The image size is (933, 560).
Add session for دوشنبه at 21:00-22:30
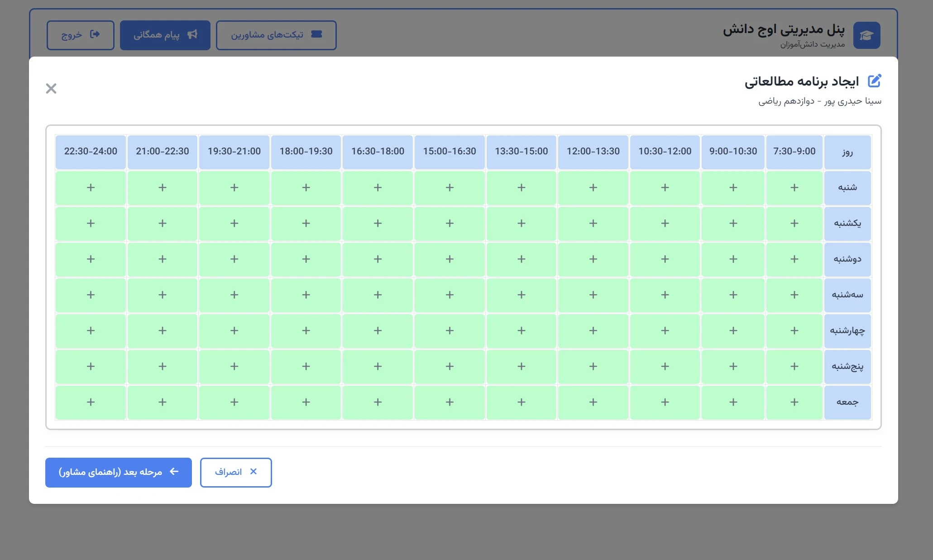pyautogui.click(x=163, y=259)
